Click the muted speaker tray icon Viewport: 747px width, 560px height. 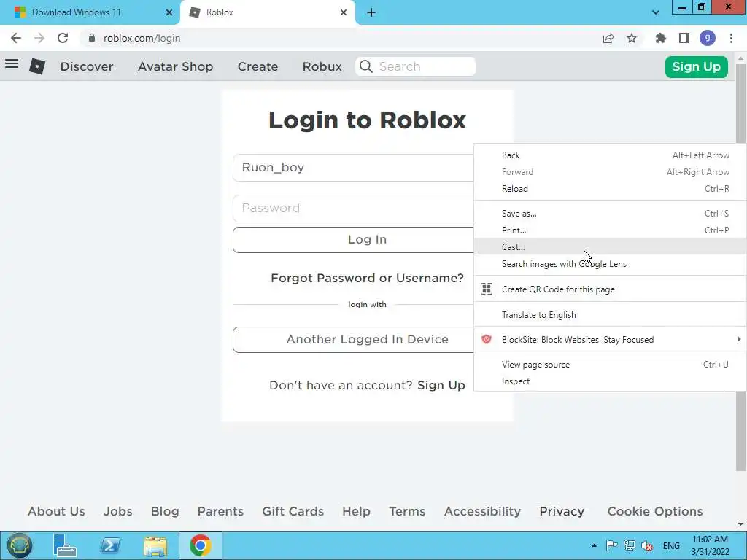[647, 545]
